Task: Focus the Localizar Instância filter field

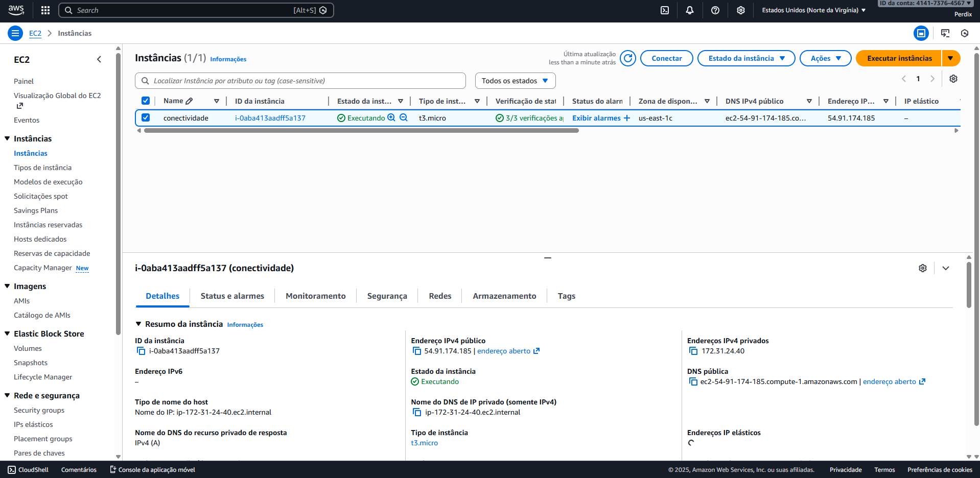Action: [x=300, y=81]
